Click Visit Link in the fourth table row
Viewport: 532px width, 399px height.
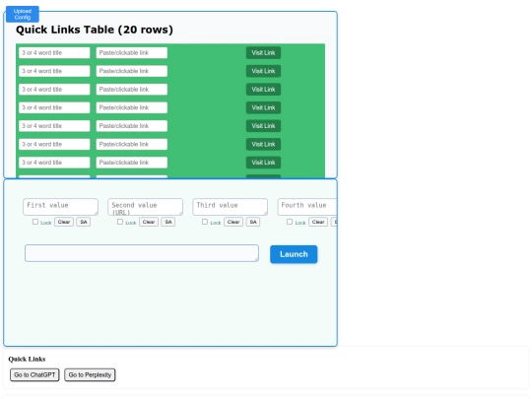(263, 108)
